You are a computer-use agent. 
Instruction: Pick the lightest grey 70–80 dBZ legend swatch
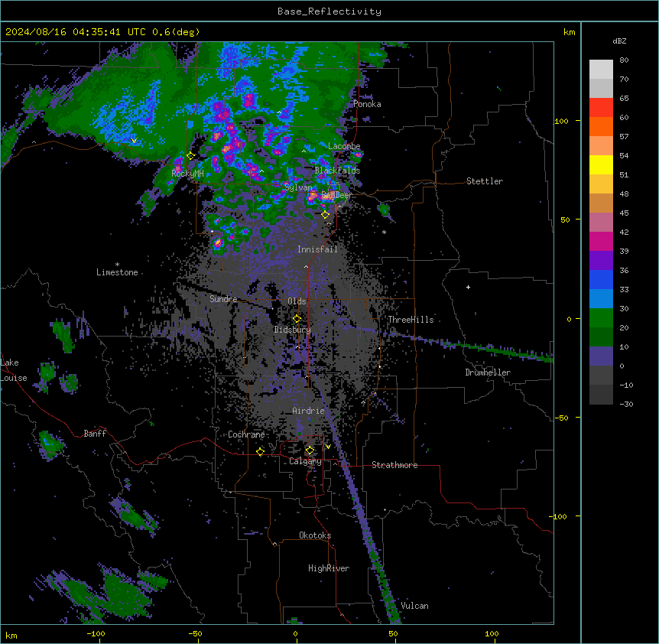click(x=601, y=70)
